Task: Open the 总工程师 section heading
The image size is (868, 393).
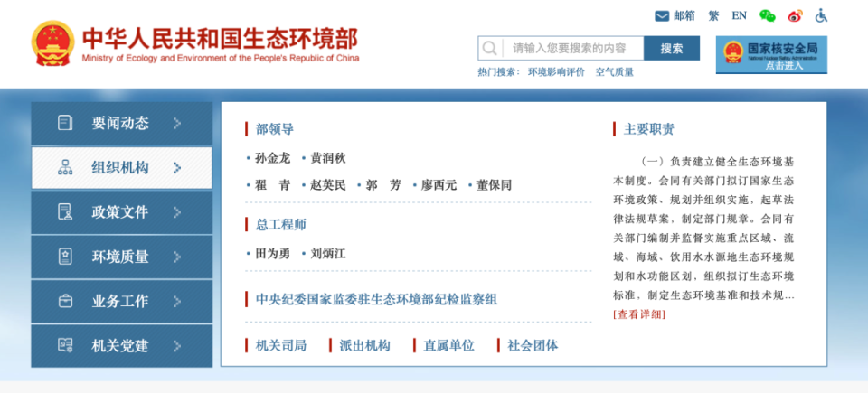Action: coord(280,225)
